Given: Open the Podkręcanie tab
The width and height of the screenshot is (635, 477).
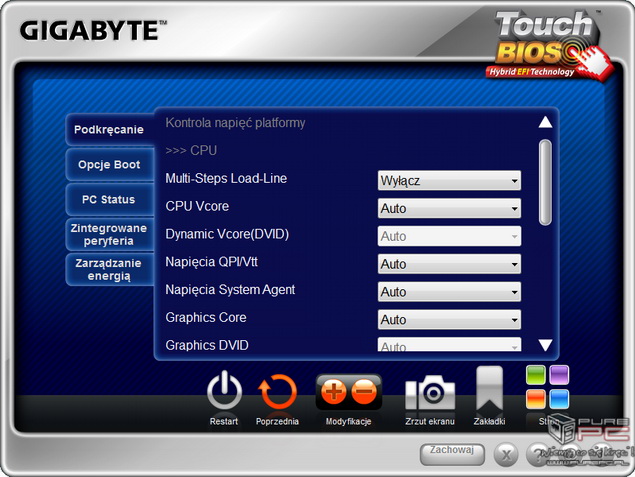Looking at the screenshot, I should point(109,130).
